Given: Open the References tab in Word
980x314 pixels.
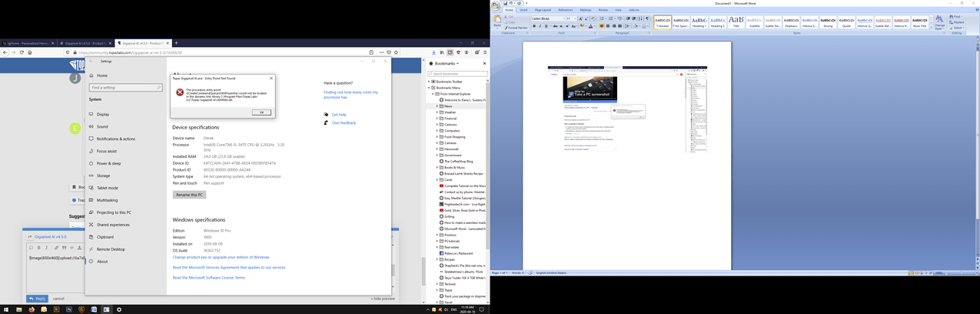Looking at the screenshot, I should 565,10.
